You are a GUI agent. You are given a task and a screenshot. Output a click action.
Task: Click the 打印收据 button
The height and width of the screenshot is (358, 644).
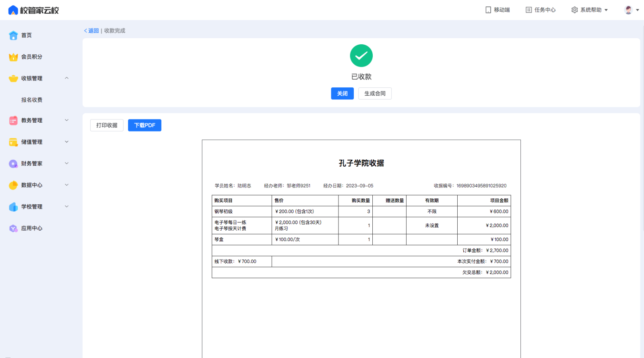click(x=107, y=125)
